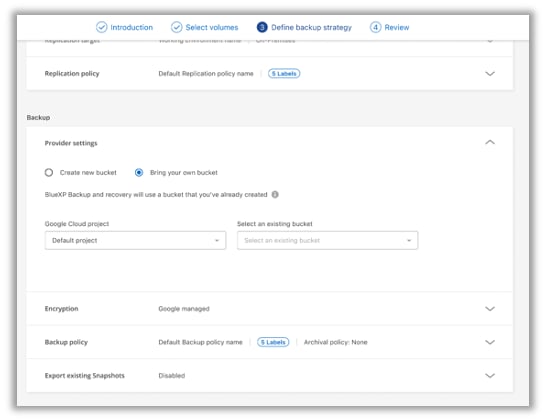Go to the Introduction step
This screenshot has height=420, width=546.
[124, 27]
